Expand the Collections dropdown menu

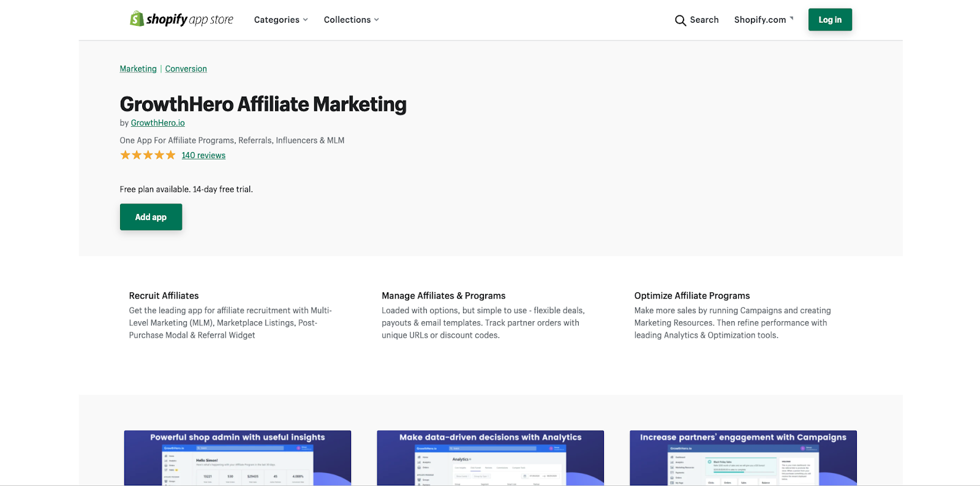352,20
